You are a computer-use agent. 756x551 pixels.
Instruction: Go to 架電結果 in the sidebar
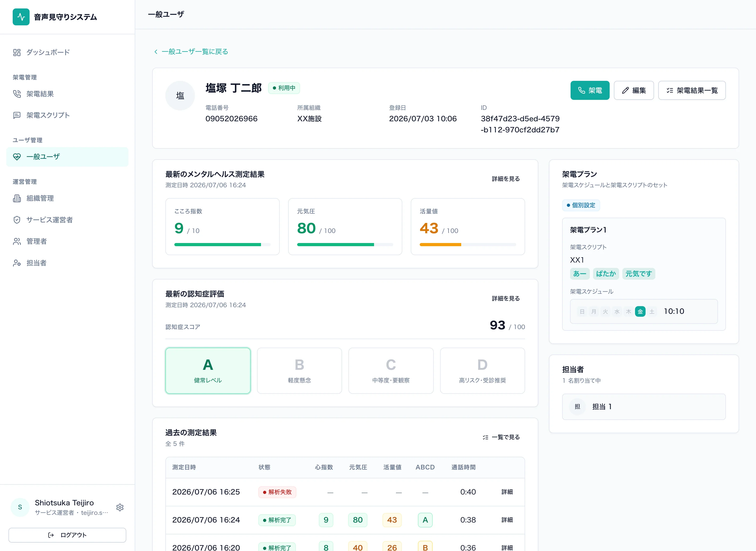(x=67, y=94)
